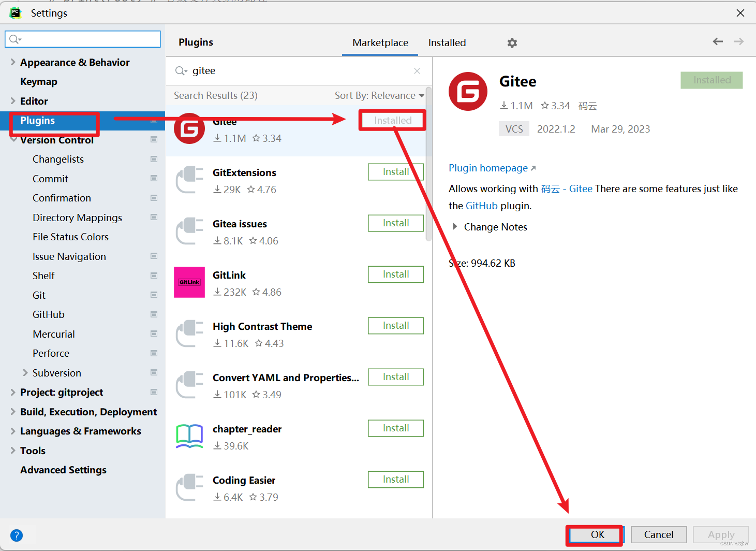Expand the Tools settings node
The width and height of the screenshot is (756, 551).
click(13, 451)
